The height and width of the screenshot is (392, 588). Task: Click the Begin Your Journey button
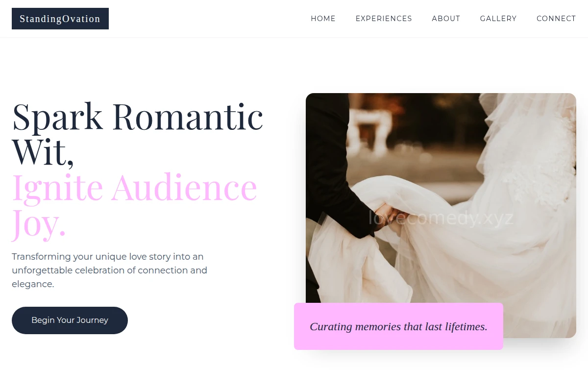(x=70, y=320)
